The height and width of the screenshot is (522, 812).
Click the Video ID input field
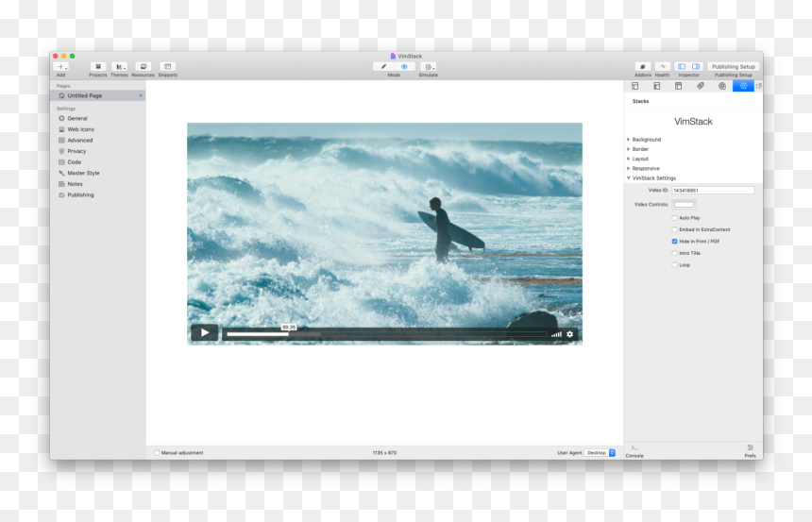(713, 191)
